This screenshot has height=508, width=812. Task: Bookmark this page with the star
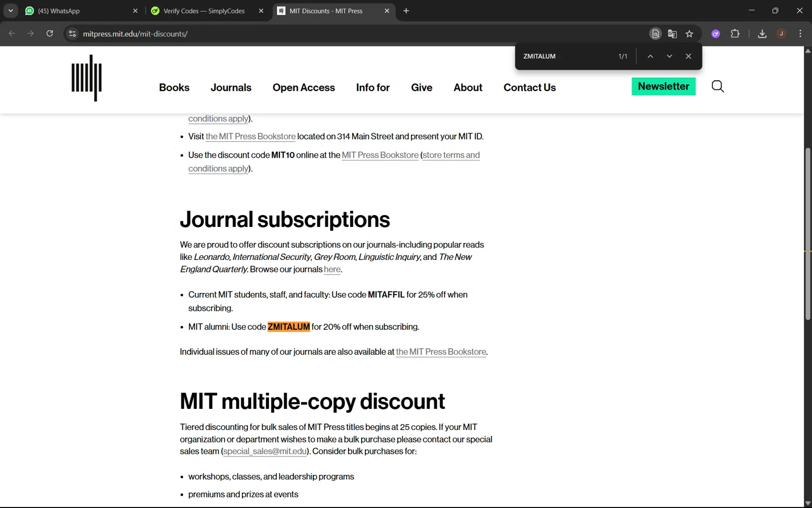point(689,34)
